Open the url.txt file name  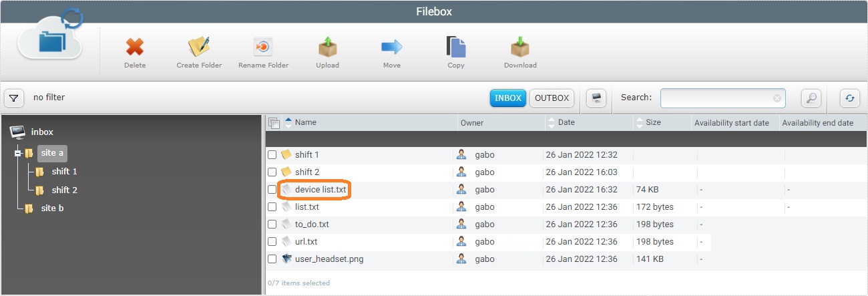pos(306,242)
